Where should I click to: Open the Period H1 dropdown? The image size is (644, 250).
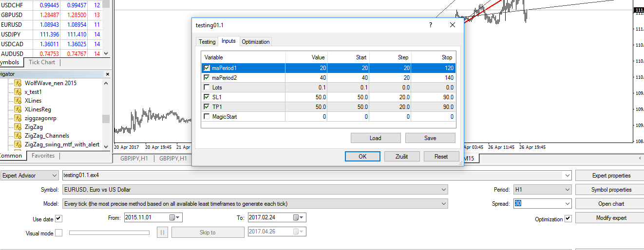[542, 190]
